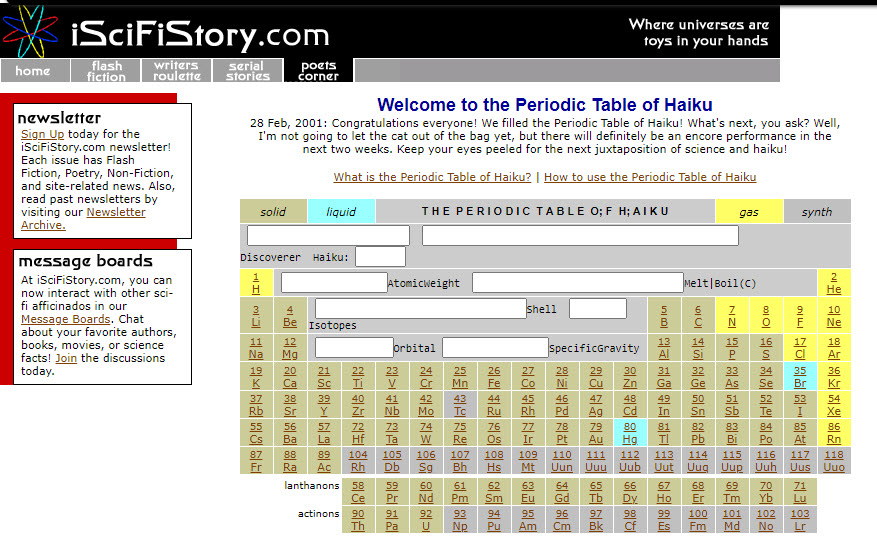Select element 43 Tc technetium
This screenshot has width=877, height=546.
pos(460,404)
